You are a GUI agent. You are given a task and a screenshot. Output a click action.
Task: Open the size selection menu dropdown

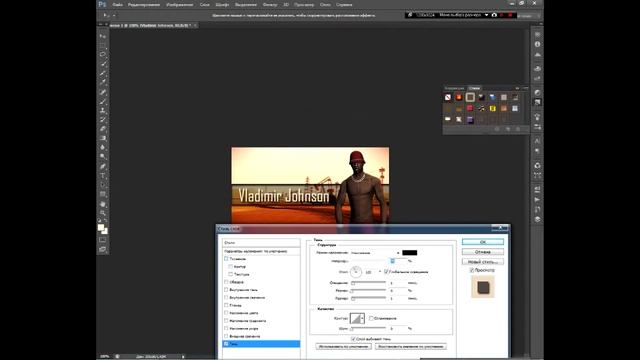coord(487,15)
